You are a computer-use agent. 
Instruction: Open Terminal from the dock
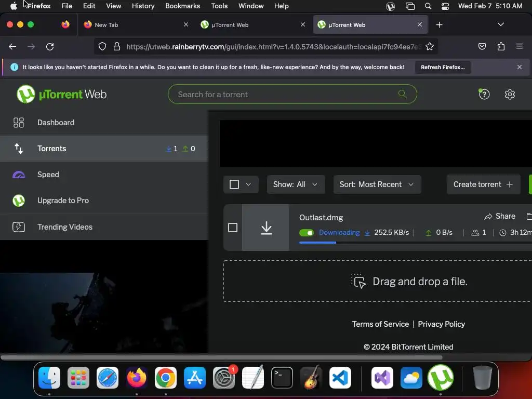click(x=282, y=378)
